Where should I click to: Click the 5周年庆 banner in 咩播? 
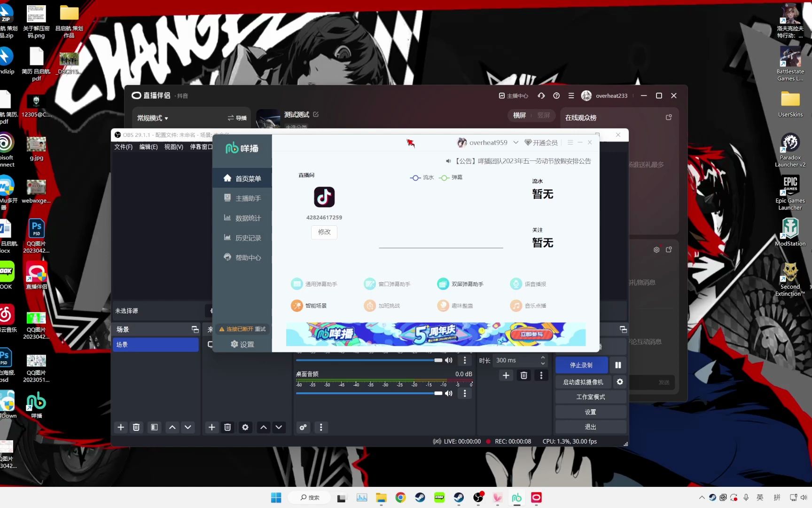coord(436,334)
